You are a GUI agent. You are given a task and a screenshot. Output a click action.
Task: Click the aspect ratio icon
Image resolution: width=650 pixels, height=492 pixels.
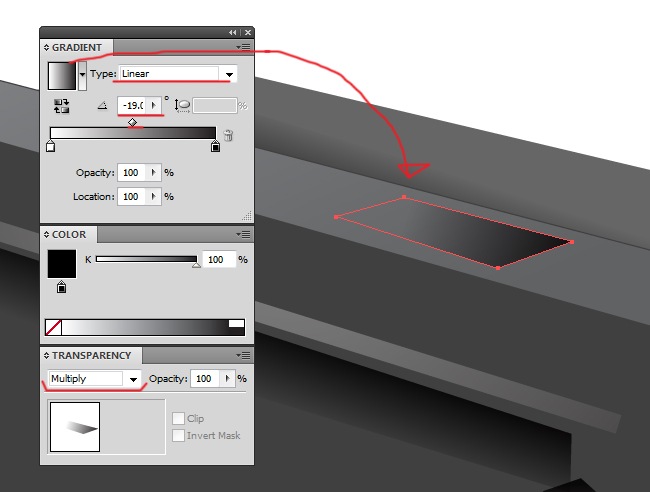pos(182,106)
